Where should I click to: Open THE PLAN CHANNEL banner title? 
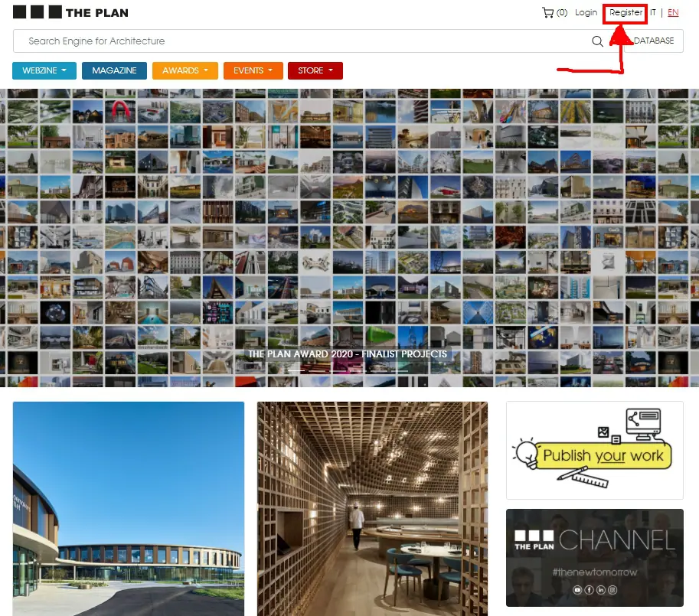[x=595, y=540]
